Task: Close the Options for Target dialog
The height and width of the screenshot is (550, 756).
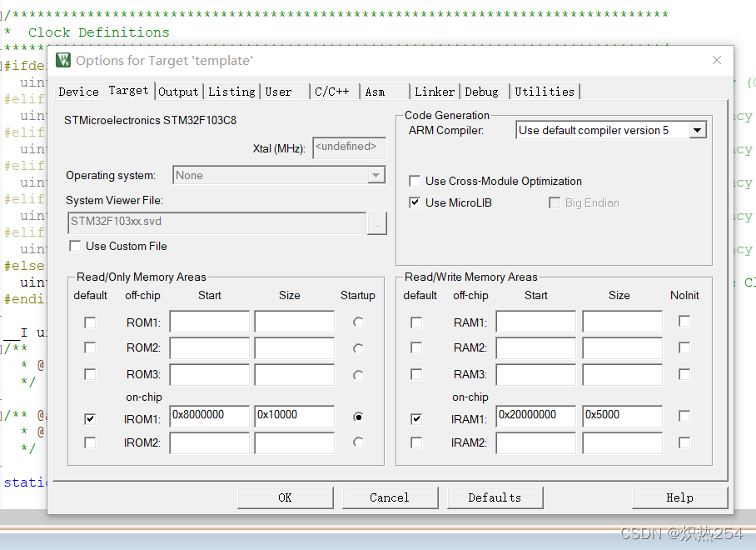Action: click(x=717, y=60)
